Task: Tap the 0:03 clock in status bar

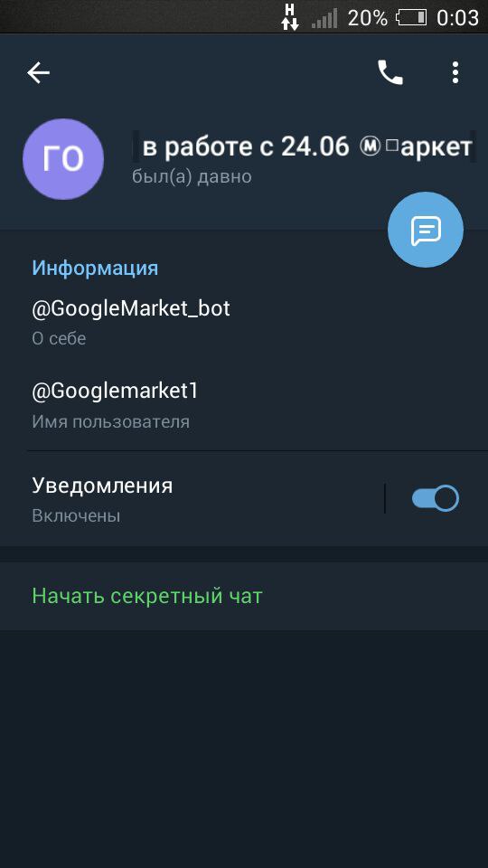Action: (x=457, y=18)
